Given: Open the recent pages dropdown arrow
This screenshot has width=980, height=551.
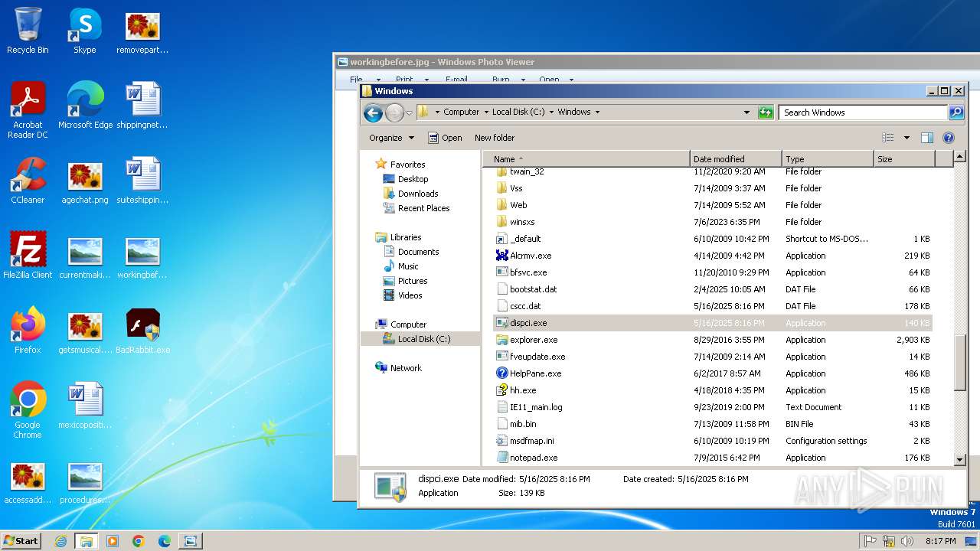Looking at the screenshot, I should 409,112.
